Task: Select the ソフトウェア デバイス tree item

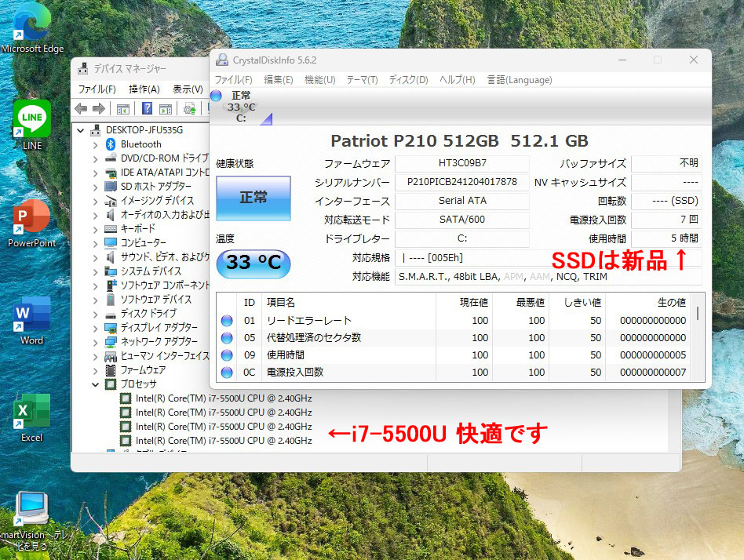Action: coord(156,300)
